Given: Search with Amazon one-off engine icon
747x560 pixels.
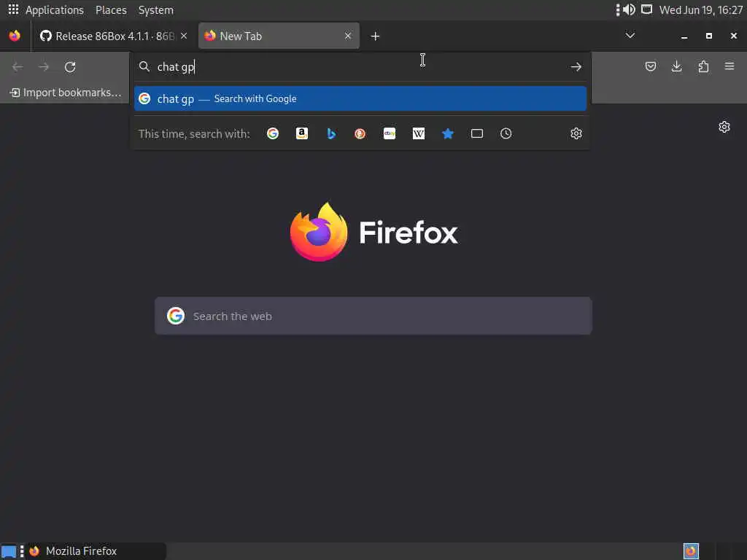Looking at the screenshot, I should click(x=302, y=134).
